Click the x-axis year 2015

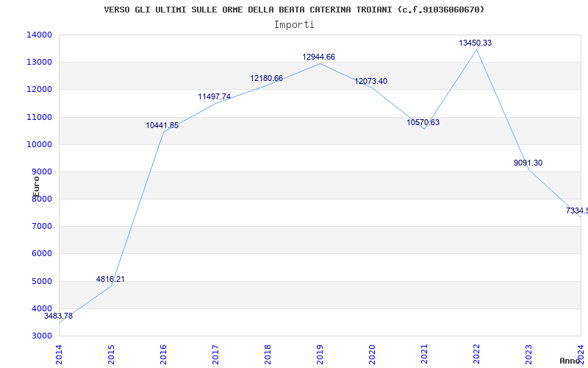tap(111, 355)
